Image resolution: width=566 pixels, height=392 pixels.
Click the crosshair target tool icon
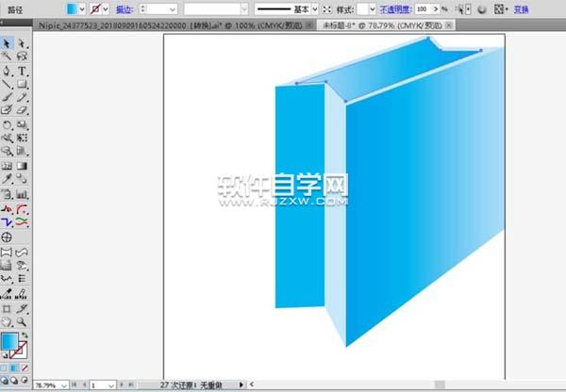point(7,237)
